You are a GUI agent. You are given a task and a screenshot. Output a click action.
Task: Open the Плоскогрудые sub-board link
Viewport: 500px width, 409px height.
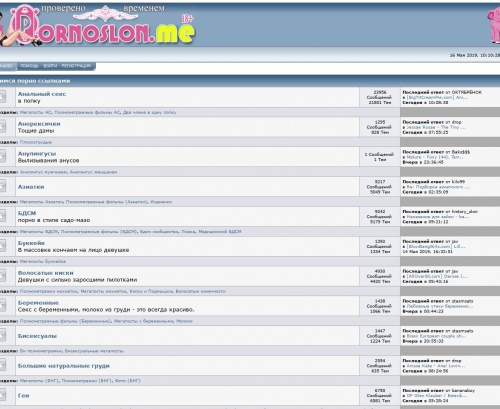tap(36, 142)
